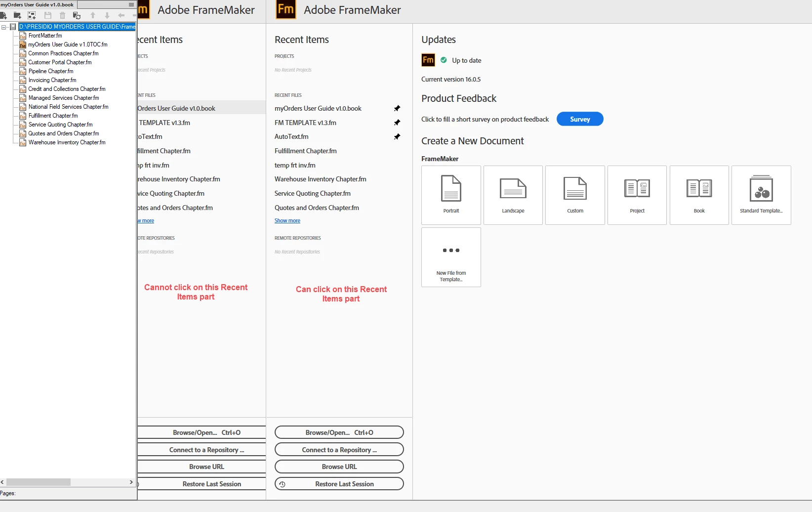Click the file icon beside Managed Services Chapter.fm

(23, 98)
